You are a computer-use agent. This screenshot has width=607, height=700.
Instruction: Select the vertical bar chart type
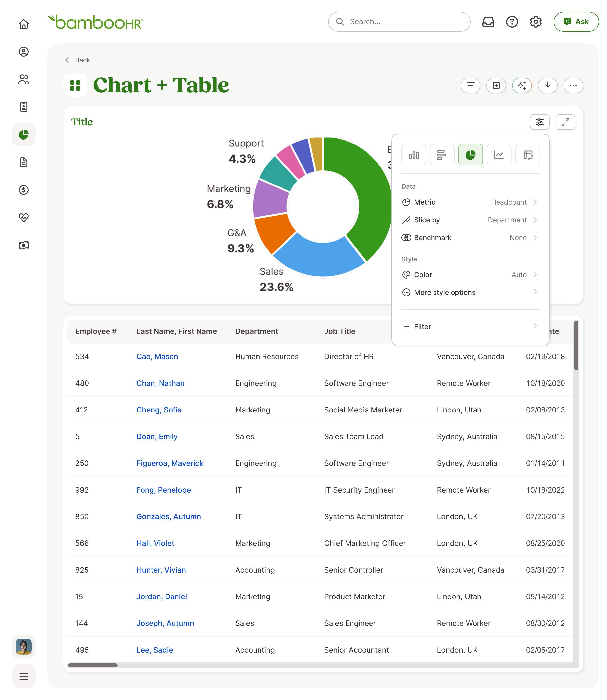tap(413, 155)
